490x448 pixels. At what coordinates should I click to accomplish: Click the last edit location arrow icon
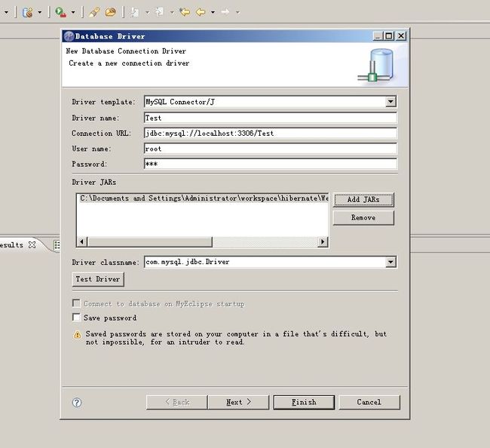[x=185, y=12]
